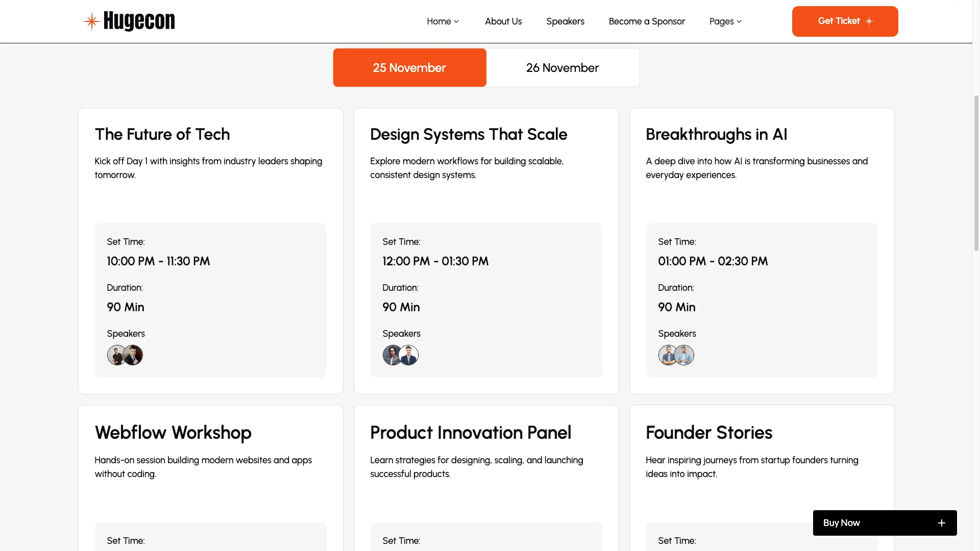Switch to the 26 November schedule

[562, 67]
